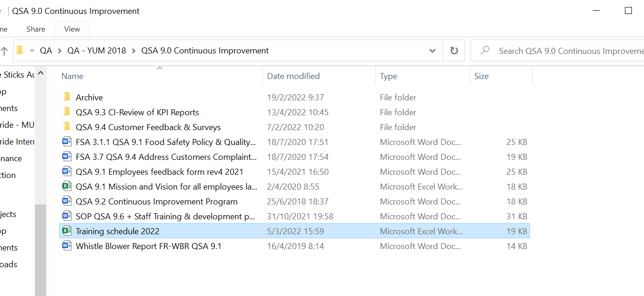Click the search magnifier icon

(x=485, y=50)
